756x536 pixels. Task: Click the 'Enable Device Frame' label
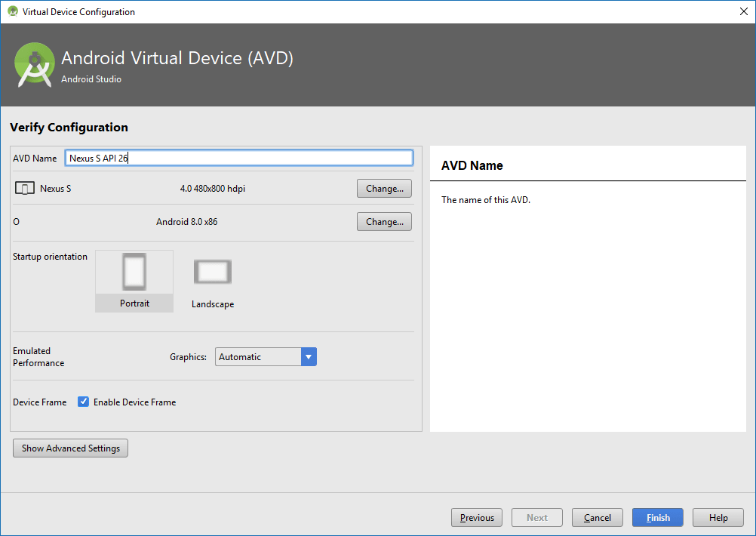134,402
